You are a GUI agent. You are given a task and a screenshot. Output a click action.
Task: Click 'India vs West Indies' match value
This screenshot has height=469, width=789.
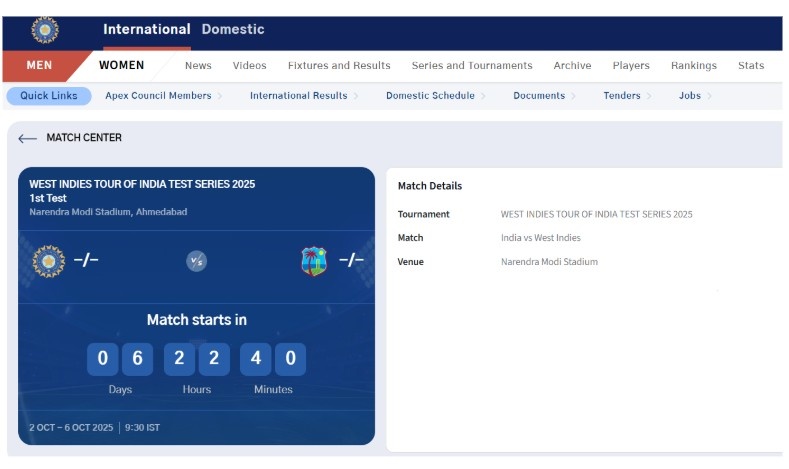pos(540,238)
